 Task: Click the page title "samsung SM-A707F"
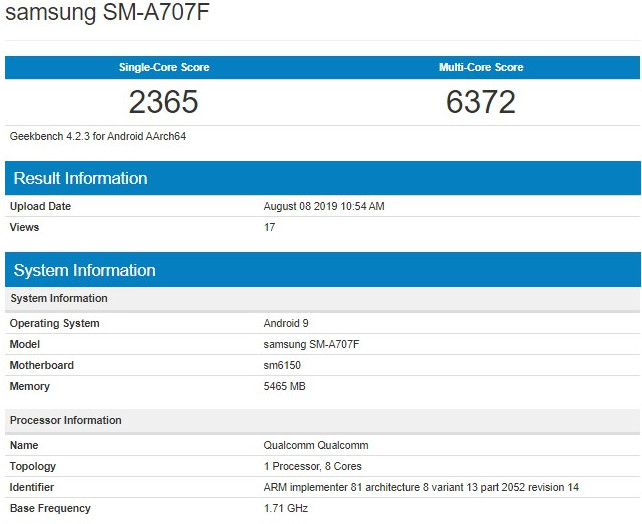[x=107, y=11]
